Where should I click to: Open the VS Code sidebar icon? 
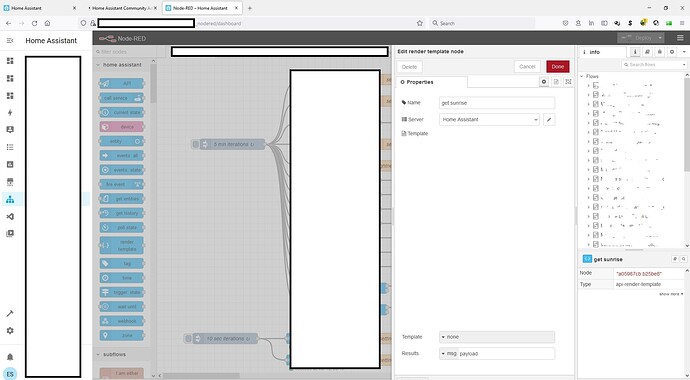click(10, 216)
